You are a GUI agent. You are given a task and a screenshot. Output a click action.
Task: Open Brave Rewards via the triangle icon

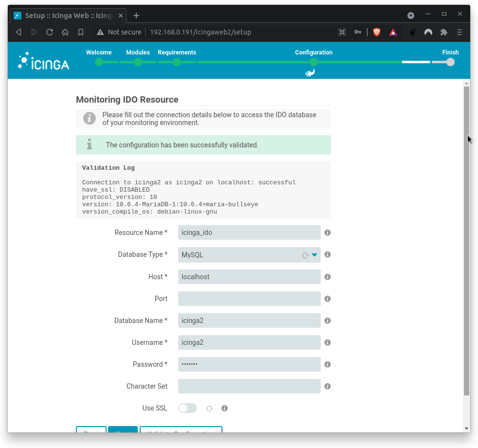coord(393,32)
